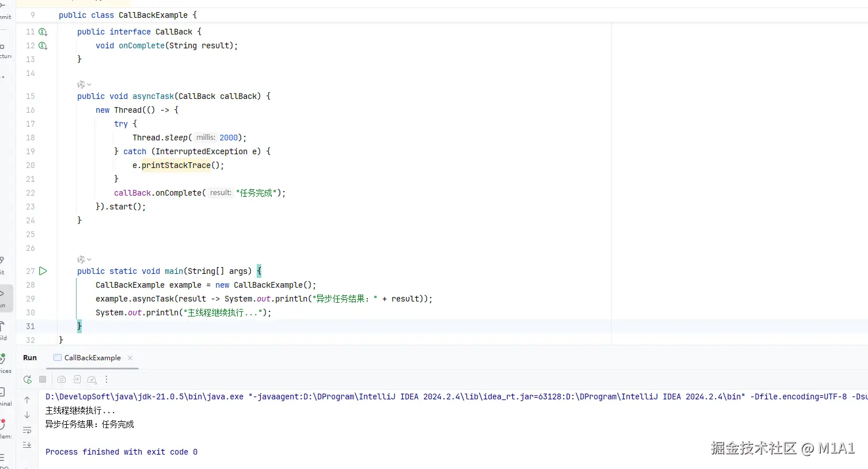Expand the chevron dropdown above asyncTask method
The height and width of the screenshot is (469, 868).
point(89,85)
